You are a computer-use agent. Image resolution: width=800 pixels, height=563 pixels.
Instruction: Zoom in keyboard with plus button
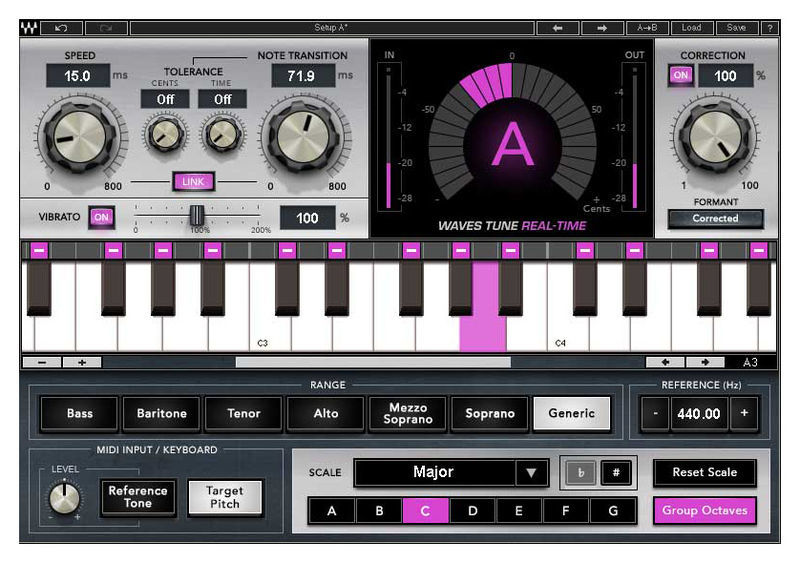(82, 362)
